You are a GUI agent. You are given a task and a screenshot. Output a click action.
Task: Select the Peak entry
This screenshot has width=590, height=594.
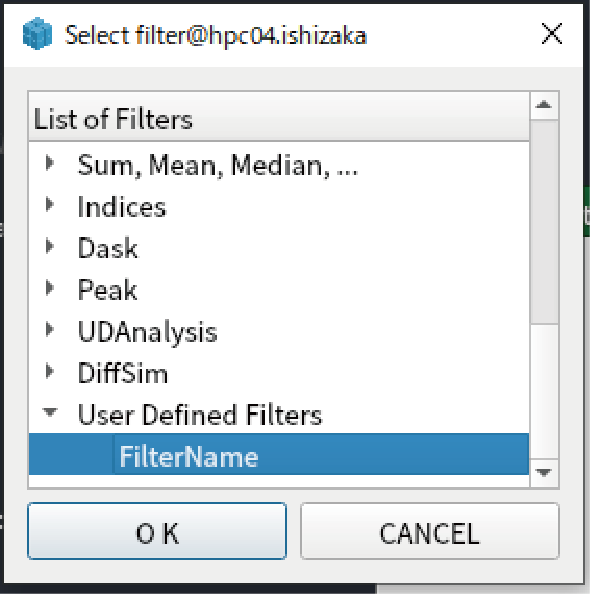pyautogui.click(x=107, y=290)
